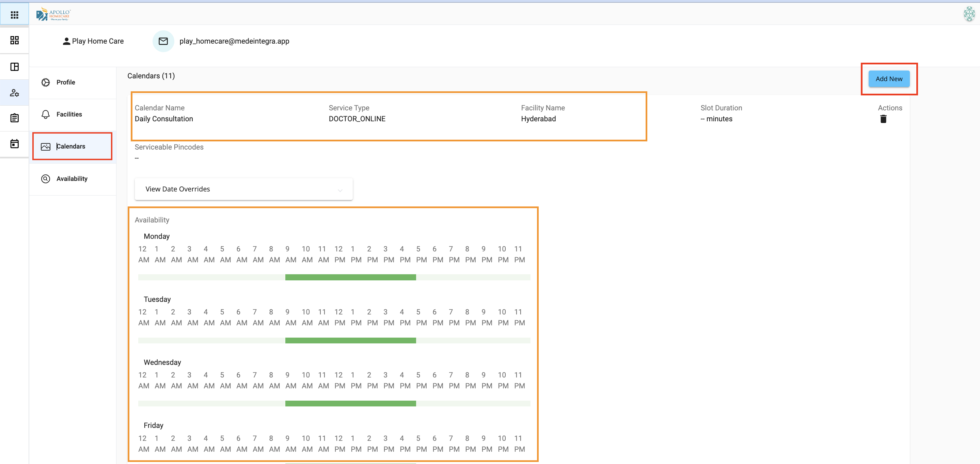The width and height of the screenshot is (980, 464).
Task: Select the user settings sidebar icon
Action: [x=14, y=93]
